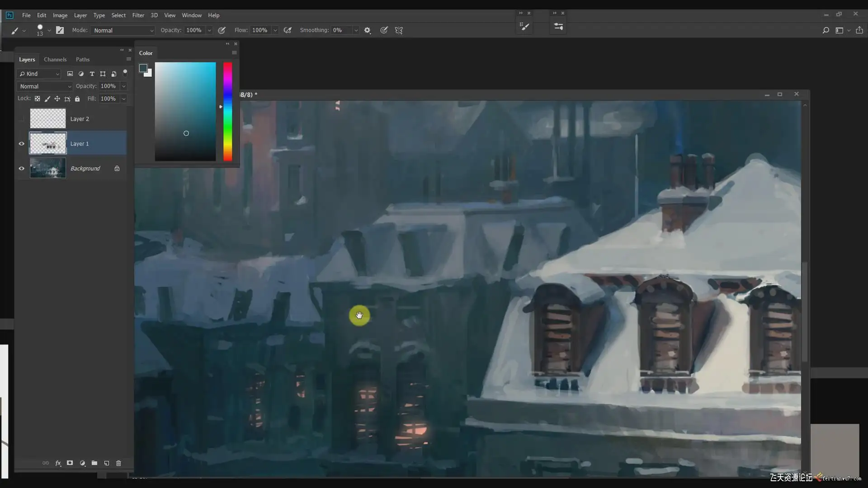868x488 pixels.
Task: Add a layer mask
Action: pyautogui.click(x=70, y=463)
